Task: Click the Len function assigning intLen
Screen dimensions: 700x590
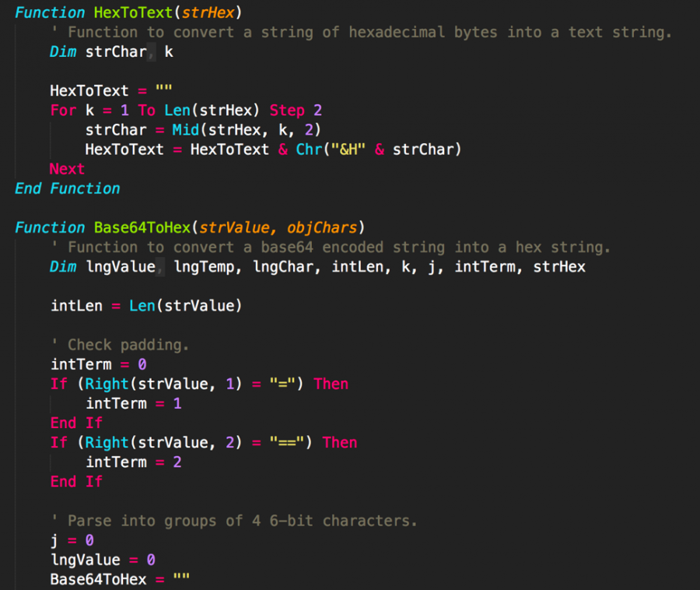Action: tap(142, 305)
